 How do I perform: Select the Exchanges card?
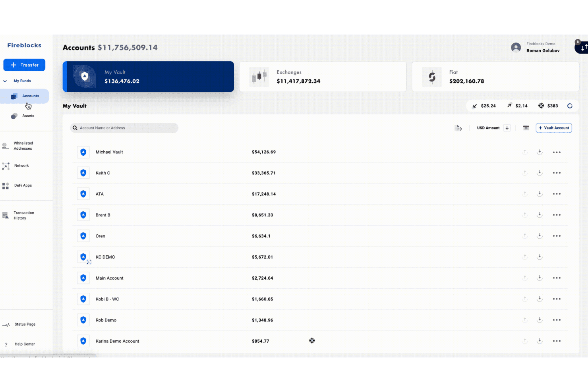[323, 77]
